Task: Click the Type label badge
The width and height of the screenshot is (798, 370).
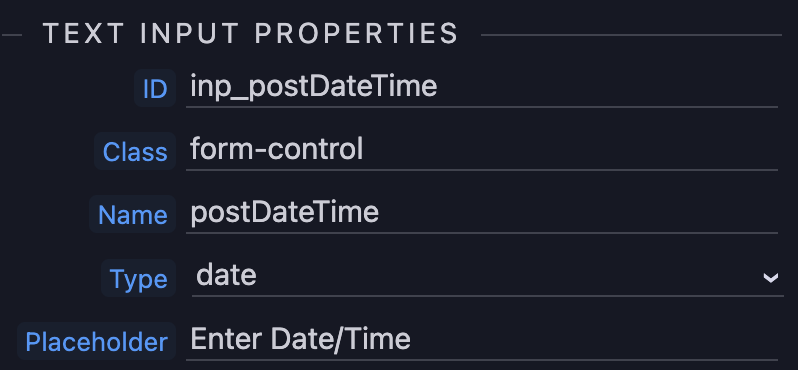Action: coord(138,278)
